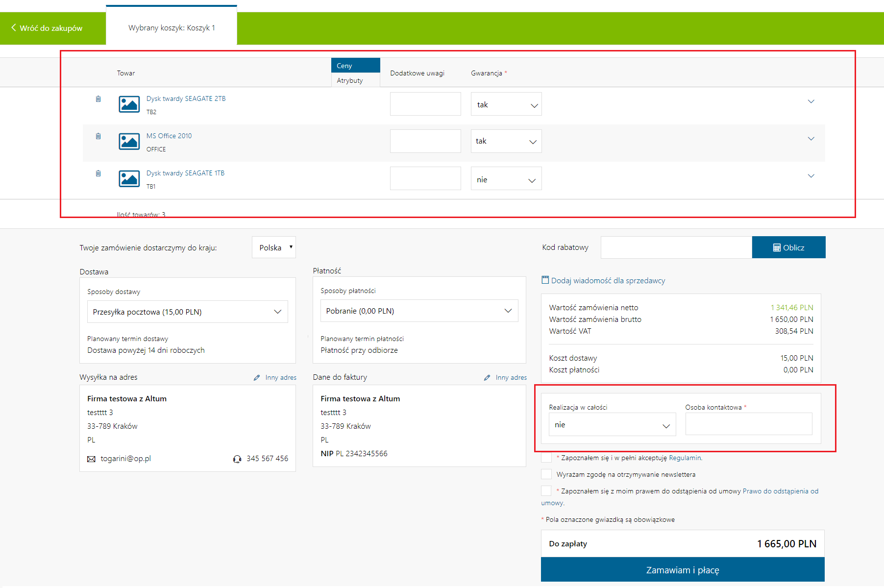Click Inny adres under Dane do faktury

pyautogui.click(x=511, y=378)
